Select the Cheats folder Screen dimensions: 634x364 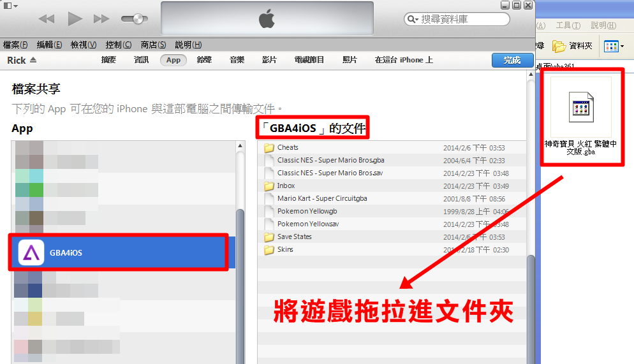tap(392, 147)
